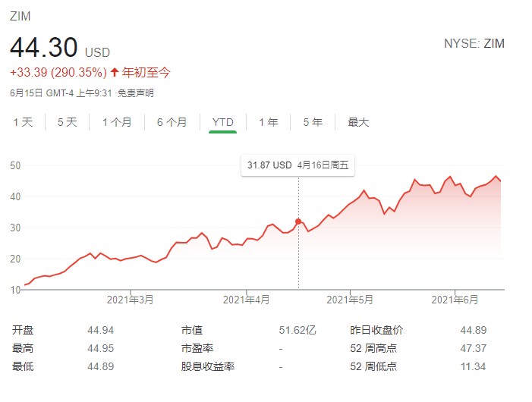Click the 市值 value 51.62亿
Screen dimensions: 532x402
tap(297, 330)
